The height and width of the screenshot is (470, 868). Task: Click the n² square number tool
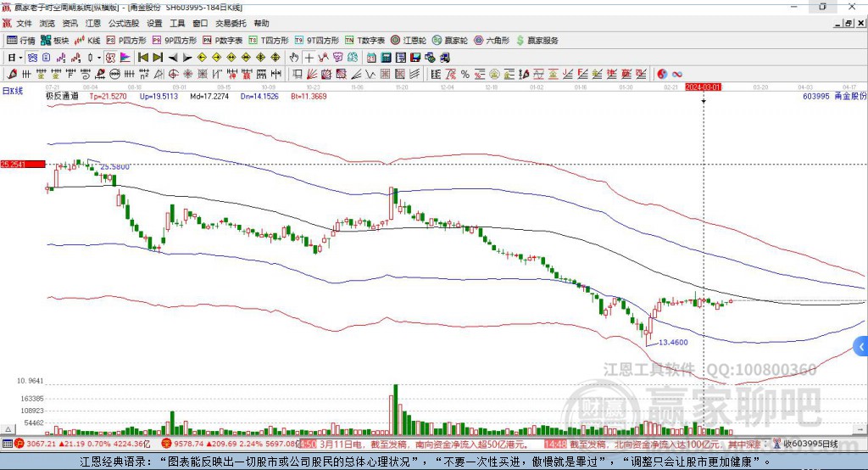pos(144,74)
